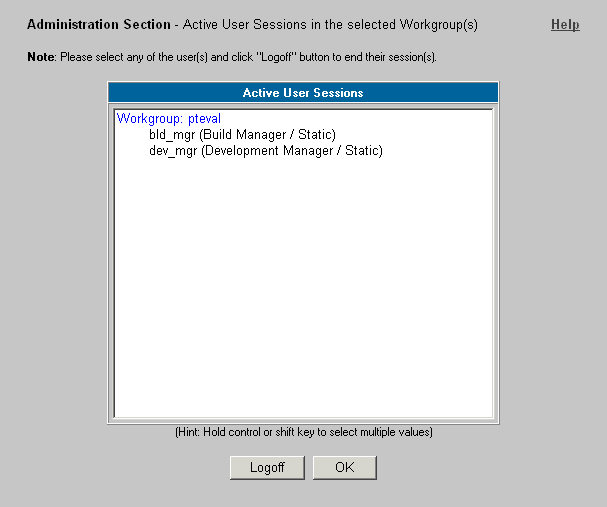Click the note sentence mentioning the Logoff button
Viewport: 607px width, 507px height.
click(x=248, y=57)
